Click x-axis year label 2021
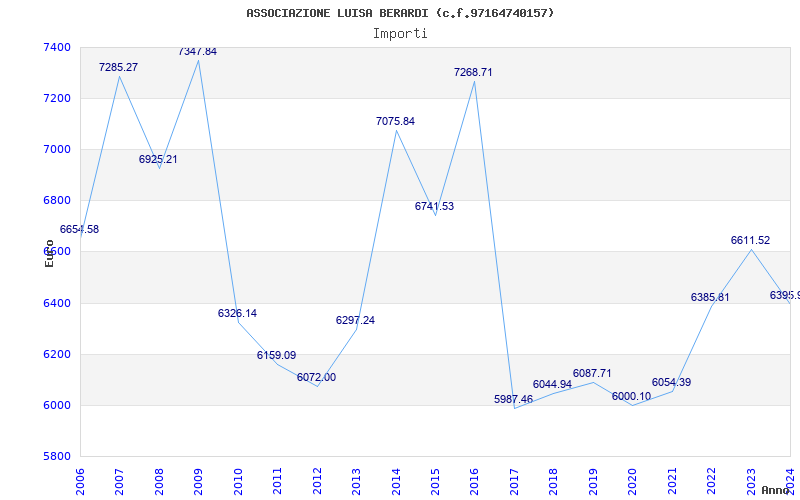Image resolution: width=800 pixels, height=500 pixels. coord(672,482)
